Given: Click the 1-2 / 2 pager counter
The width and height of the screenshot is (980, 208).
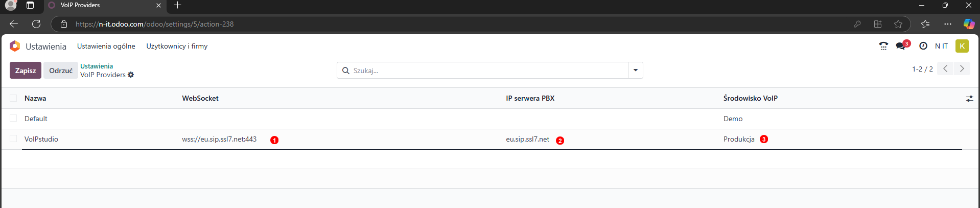Looking at the screenshot, I should 922,69.
